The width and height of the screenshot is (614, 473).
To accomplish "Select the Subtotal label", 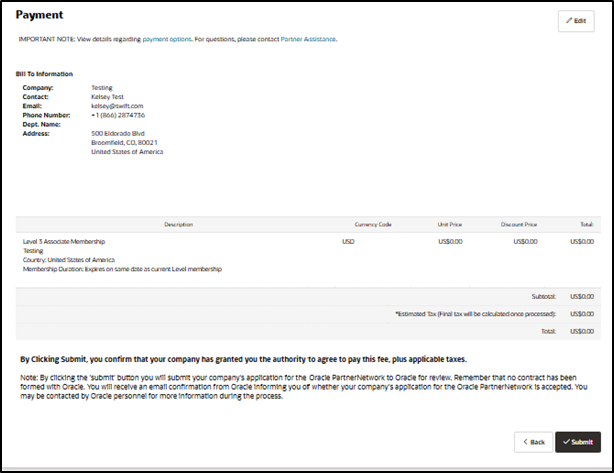I will [544, 296].
